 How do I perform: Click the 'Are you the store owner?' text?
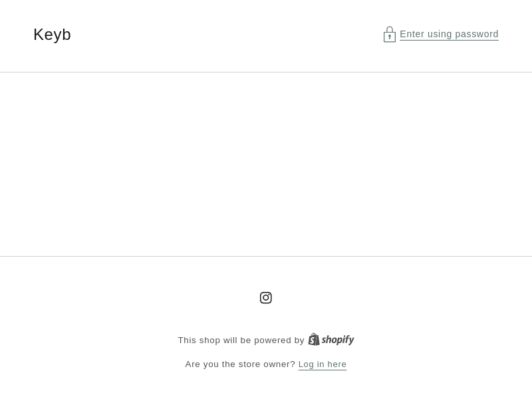click(x=240, y=364)
